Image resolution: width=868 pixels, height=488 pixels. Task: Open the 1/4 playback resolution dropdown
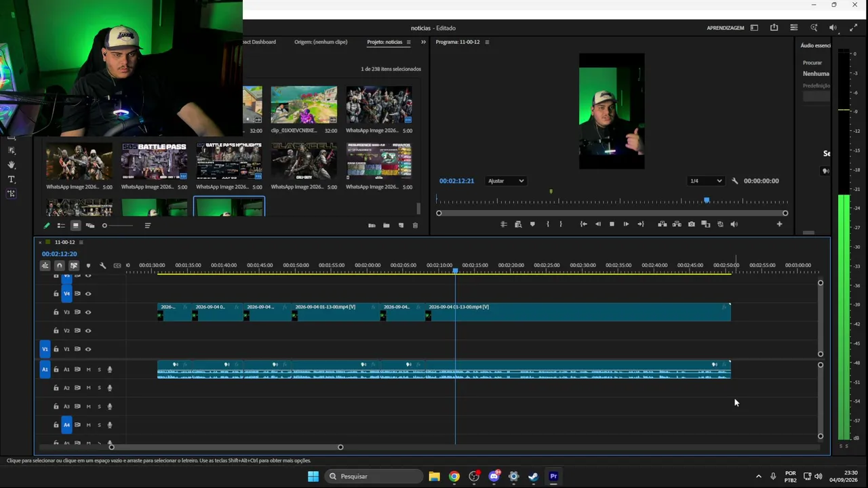(705, 181)
